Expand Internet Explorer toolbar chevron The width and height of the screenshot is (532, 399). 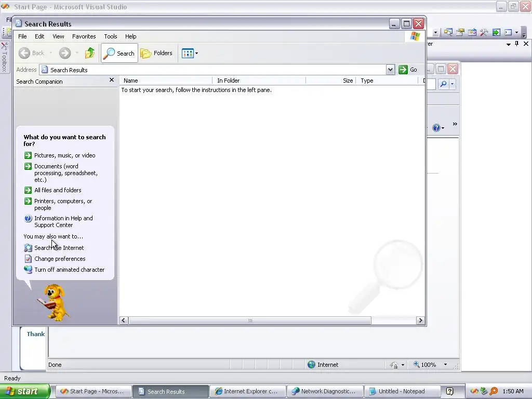click(x=455, y=124)
